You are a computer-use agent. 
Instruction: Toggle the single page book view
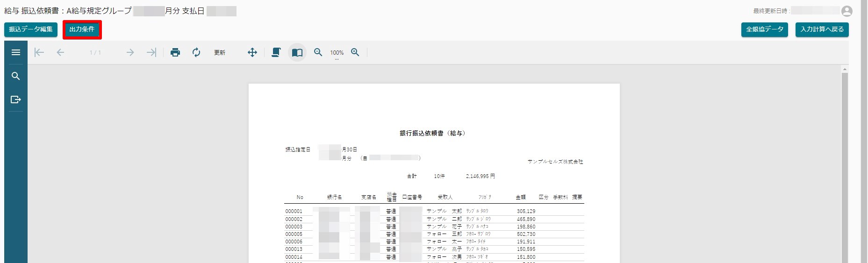pyautogui.click(x=297, y=52)
